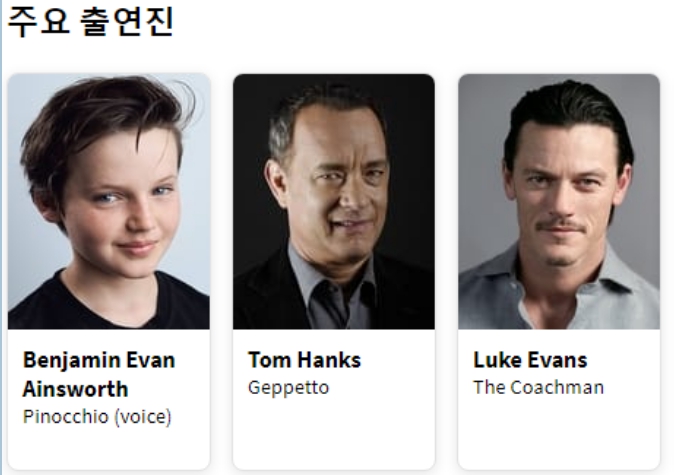
Task: Click the '(voice)' annotation text
Action: pyautogui.click(x=143, y=417)
